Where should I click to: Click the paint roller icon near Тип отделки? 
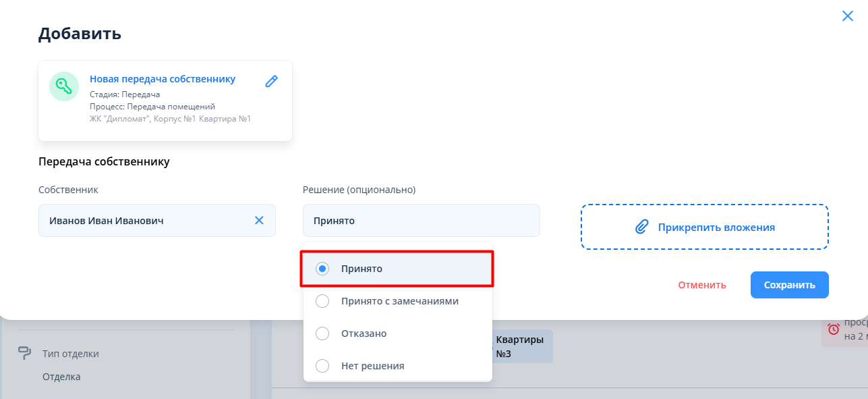[25, 353]
